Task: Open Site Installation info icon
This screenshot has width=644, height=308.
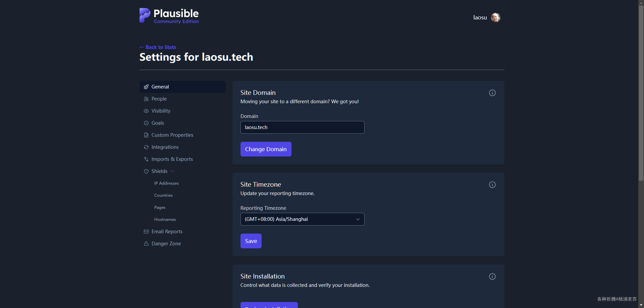Action: point(492,276)
